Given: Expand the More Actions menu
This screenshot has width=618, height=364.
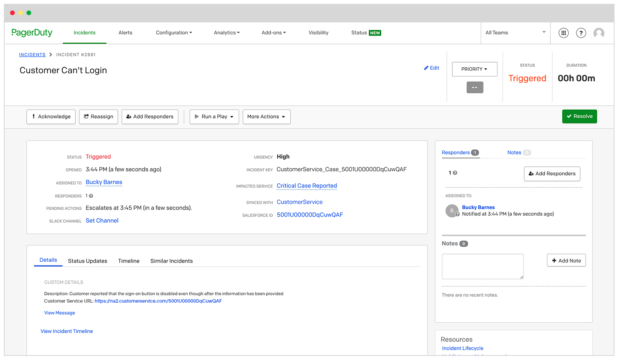Looking at the screenshot, I should [x=267, y=117].
